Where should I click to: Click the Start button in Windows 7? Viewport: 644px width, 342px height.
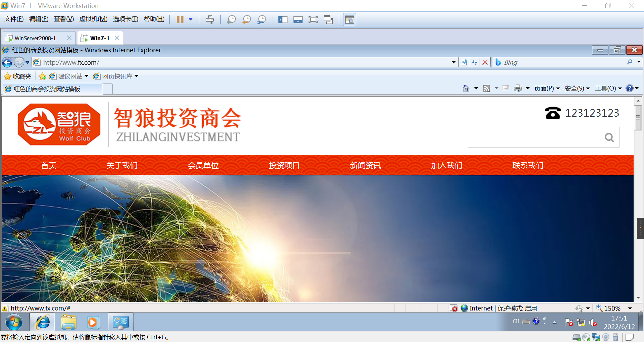pos(14,323)
